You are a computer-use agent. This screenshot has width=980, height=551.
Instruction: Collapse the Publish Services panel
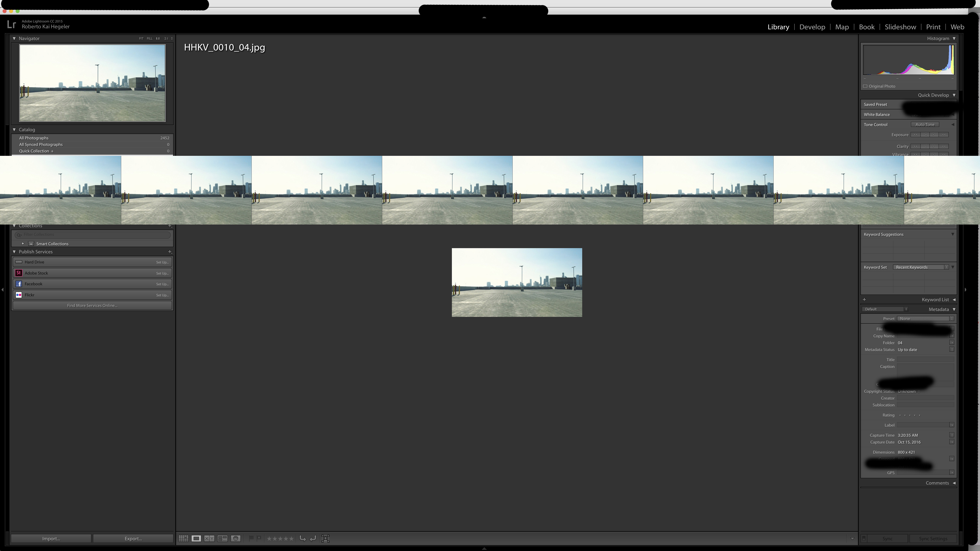pyautogui.click(x=14, y=252)
